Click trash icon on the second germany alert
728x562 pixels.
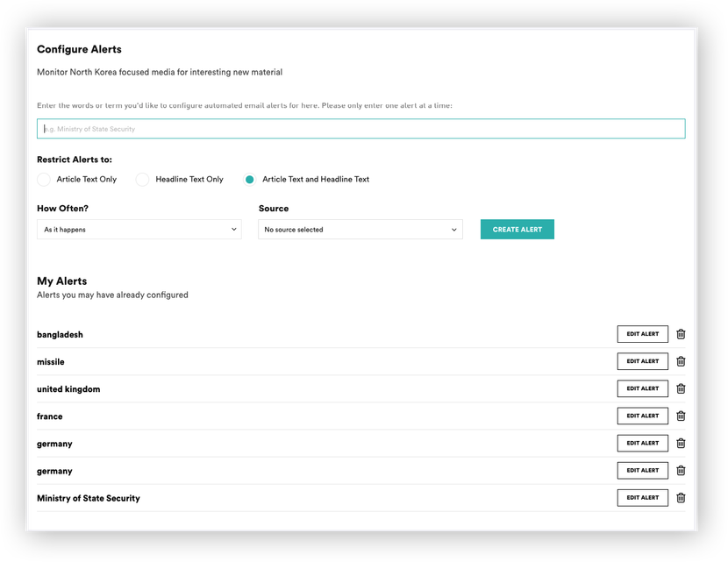pyautogui.click(x=681, y=470)
